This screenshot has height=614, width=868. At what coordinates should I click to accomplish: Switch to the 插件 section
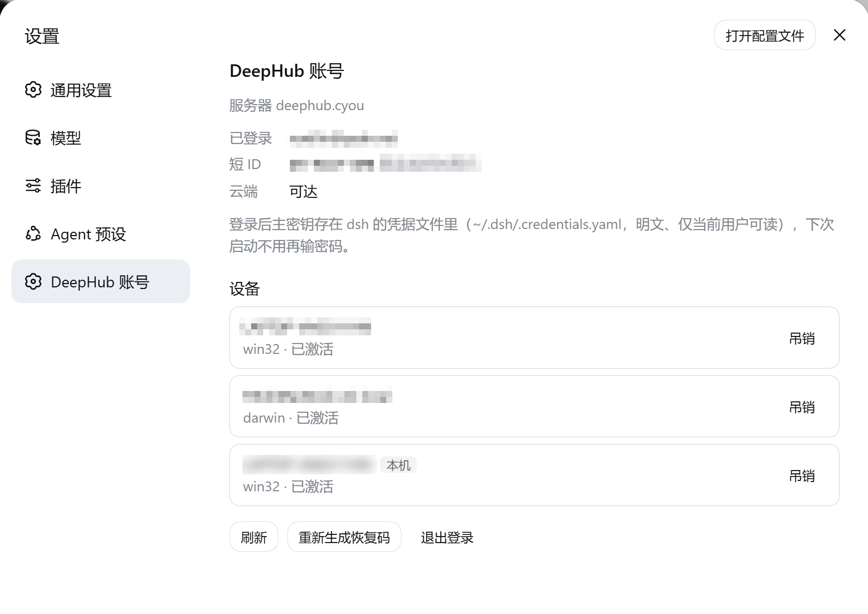click(101, 186)
